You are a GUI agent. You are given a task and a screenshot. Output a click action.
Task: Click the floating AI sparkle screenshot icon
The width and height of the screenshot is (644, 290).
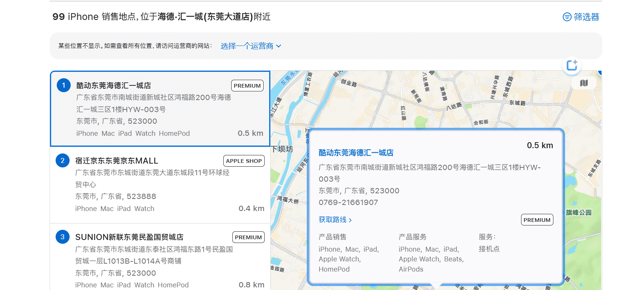coord(572,65)
